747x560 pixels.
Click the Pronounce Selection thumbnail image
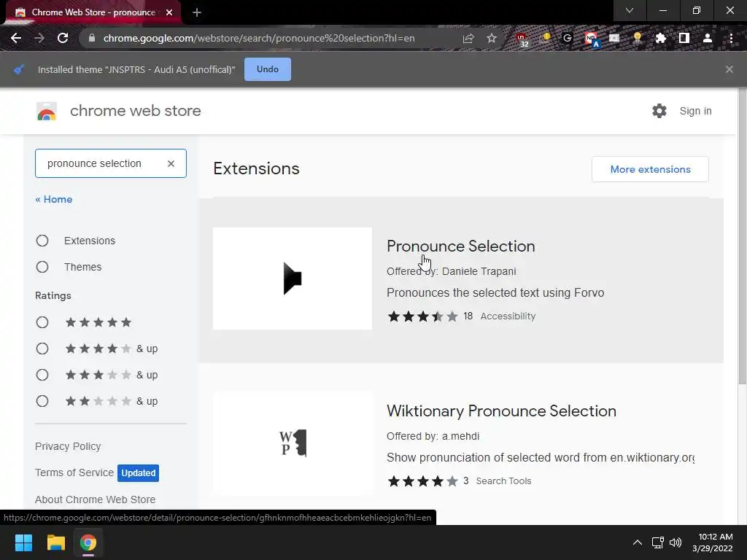coord(293,279)
